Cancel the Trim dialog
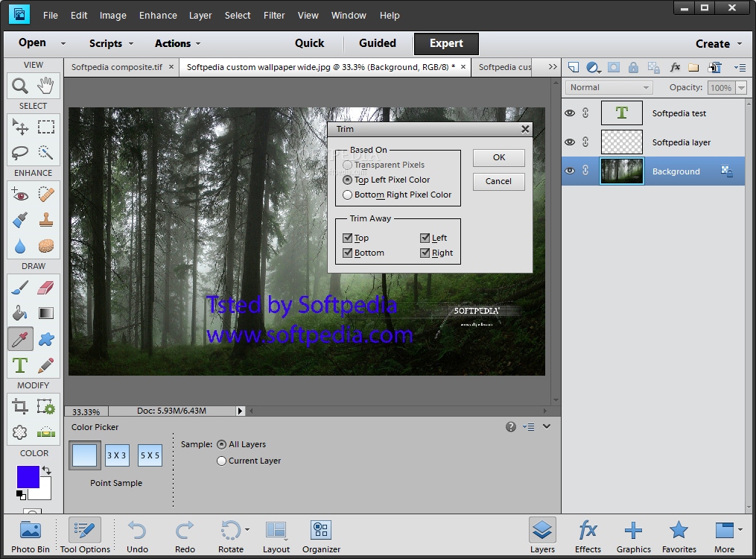The height and width of the screenshot is (559, 756). [x=498, y=181]
